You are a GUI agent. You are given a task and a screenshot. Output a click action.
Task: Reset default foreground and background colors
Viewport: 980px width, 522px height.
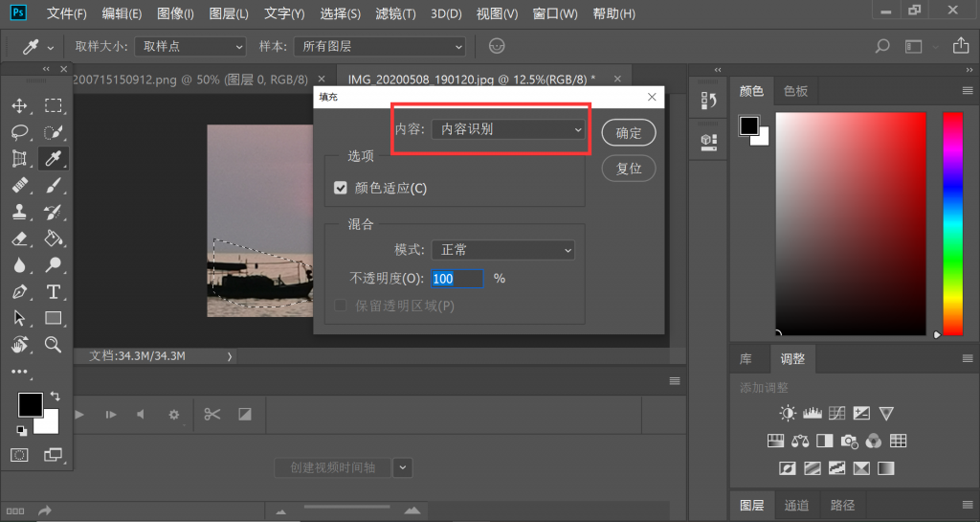[x=22, y=431]
